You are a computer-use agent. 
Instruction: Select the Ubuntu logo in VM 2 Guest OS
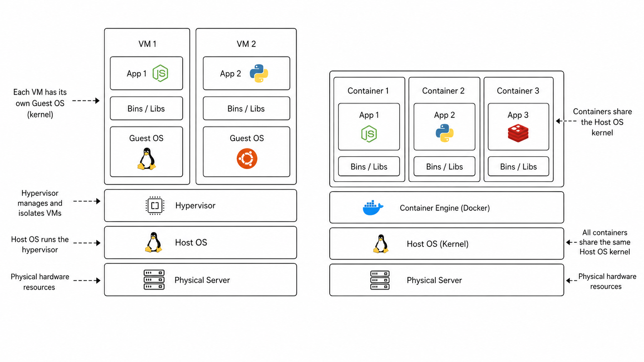[247, 158]
